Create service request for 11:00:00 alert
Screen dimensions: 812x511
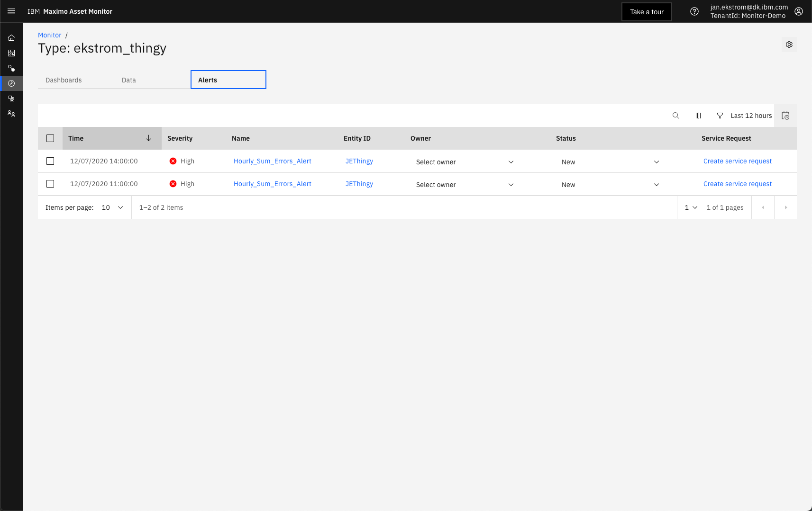(738, 184)
